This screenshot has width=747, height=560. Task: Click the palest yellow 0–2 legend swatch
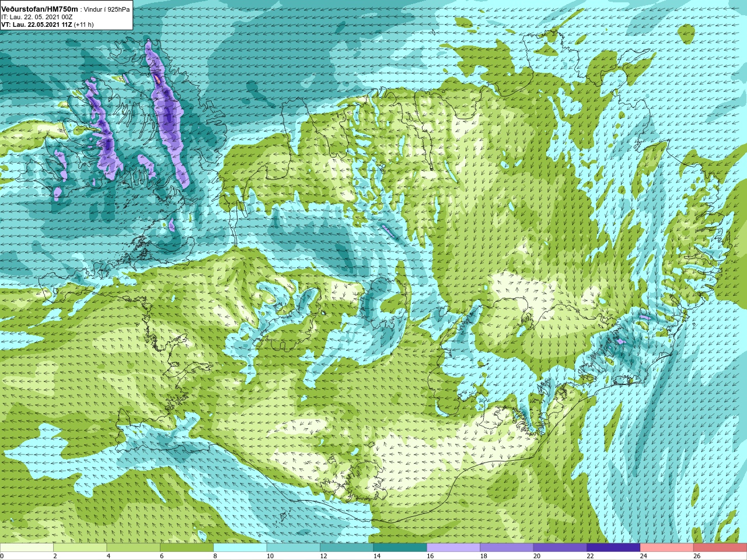(27, 548)
